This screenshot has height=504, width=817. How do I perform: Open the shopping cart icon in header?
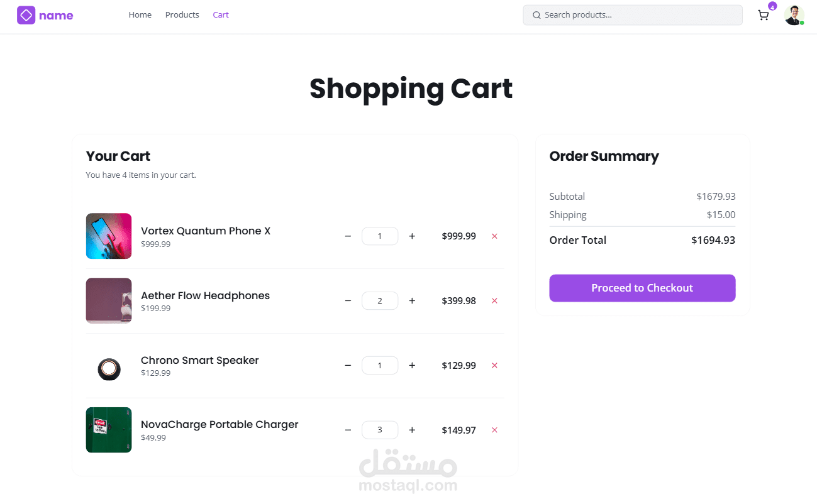point(764,16)
